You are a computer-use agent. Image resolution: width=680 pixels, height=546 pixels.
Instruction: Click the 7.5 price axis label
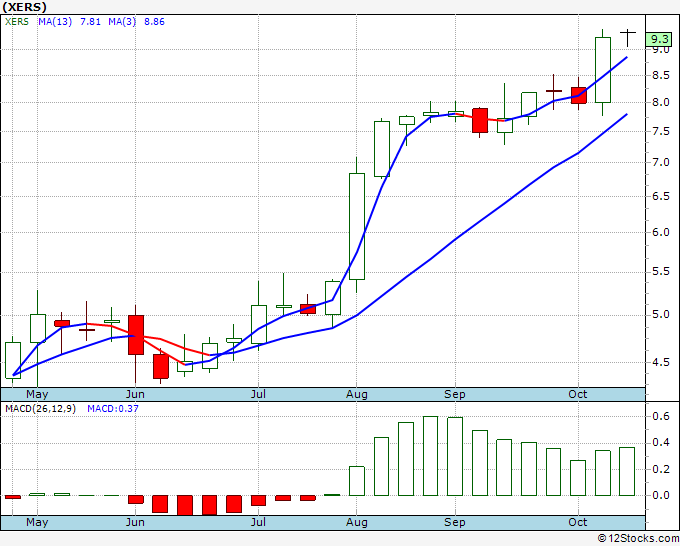(x=661, y=131)
